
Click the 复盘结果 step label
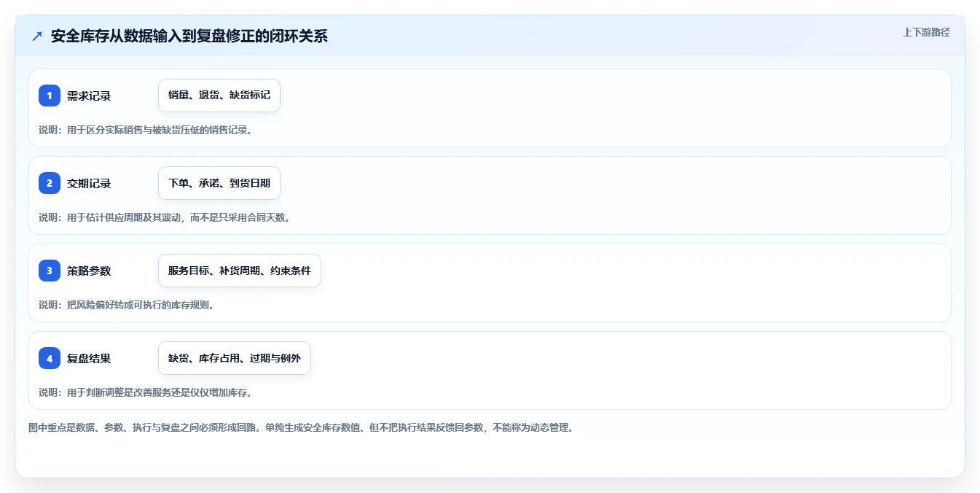click(x=89, y=358)
